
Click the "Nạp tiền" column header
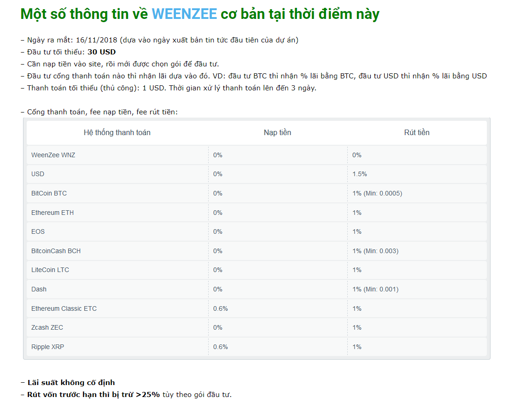[x=277, y=133]
